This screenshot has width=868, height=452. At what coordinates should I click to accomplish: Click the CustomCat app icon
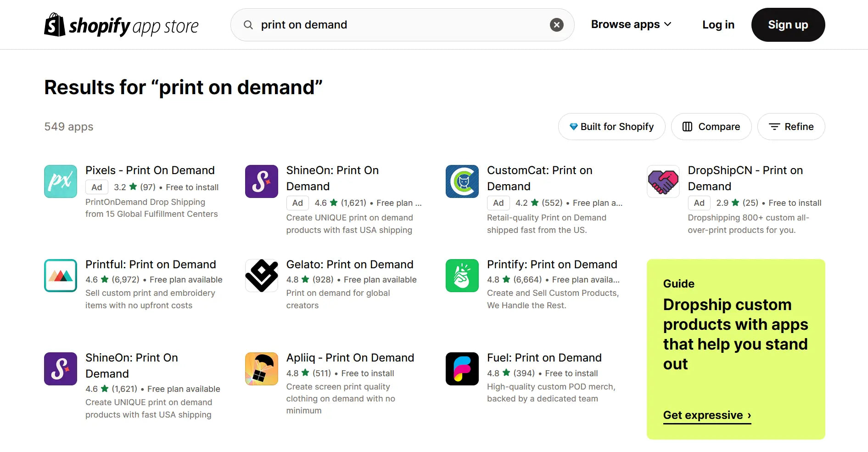point(462,181)
